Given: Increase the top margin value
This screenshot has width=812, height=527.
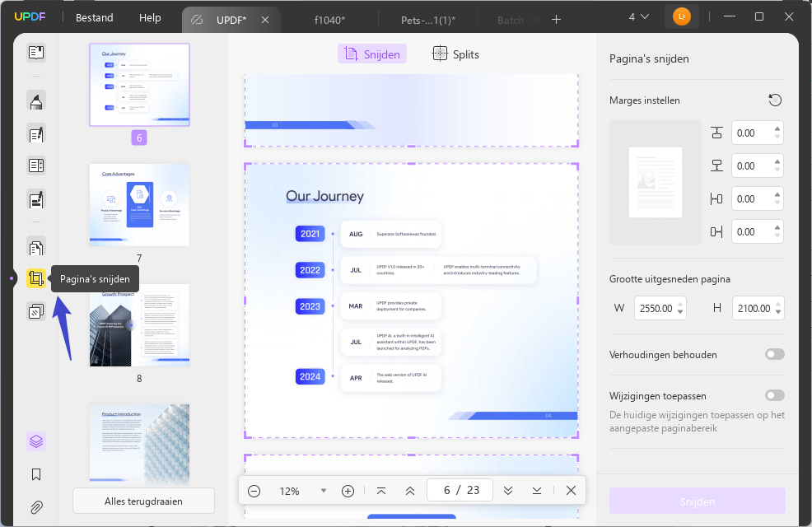Looking at the screenshot, I should 777,129.
